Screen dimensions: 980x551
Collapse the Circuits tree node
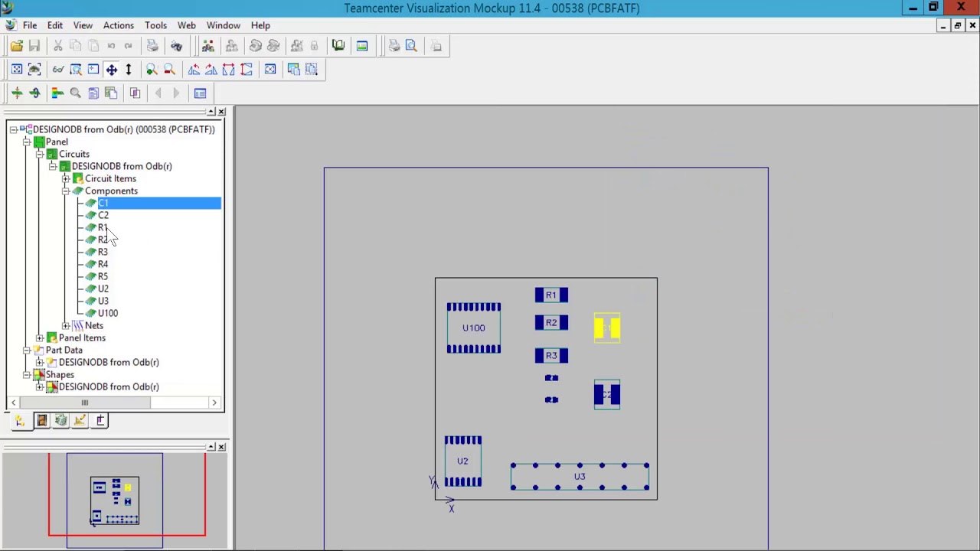pyautogui.click(x=40, y=154)
